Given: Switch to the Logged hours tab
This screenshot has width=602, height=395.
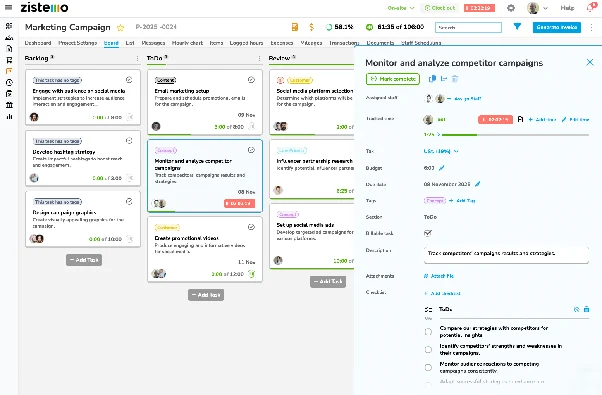Looking at the screenshot, I should point(246,43).
